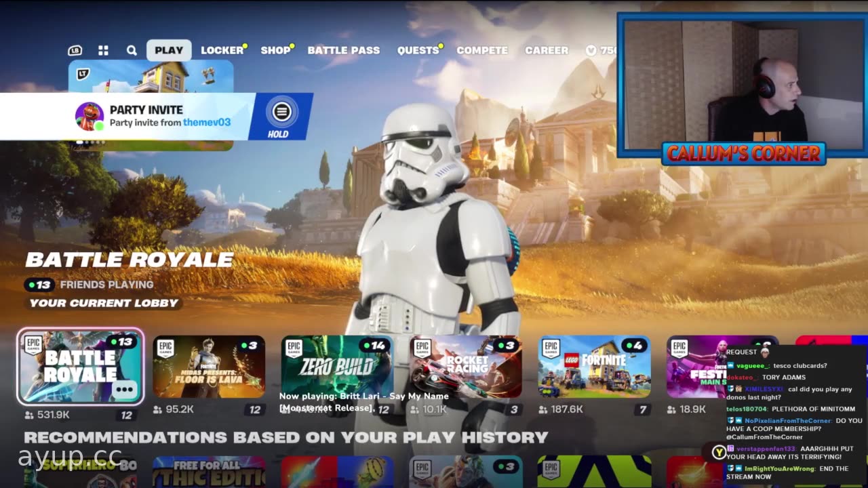Image resolution: width=868 pixels, height=488 pixels.
Task: Click the 18.9K player count
Action: [693, 409]
